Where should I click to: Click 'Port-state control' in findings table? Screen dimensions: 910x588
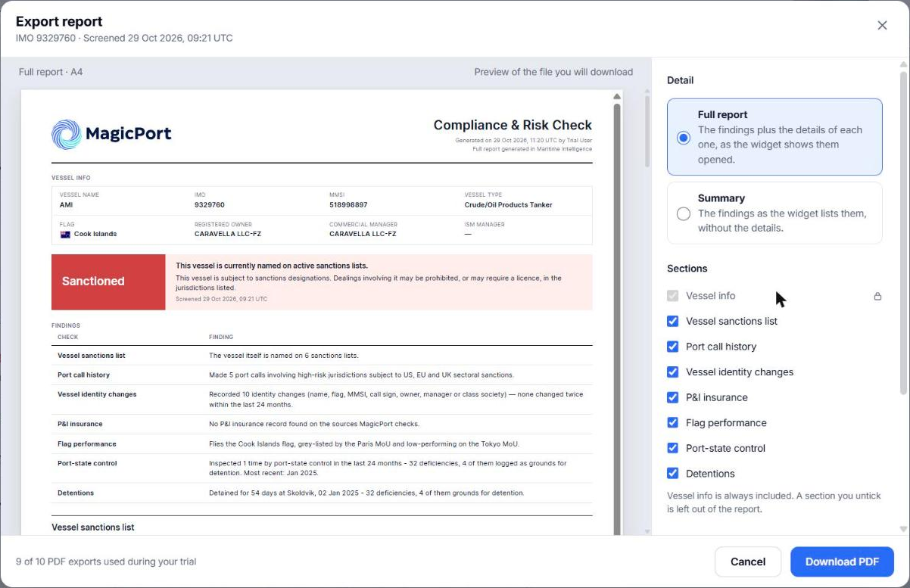pos(87,463)
